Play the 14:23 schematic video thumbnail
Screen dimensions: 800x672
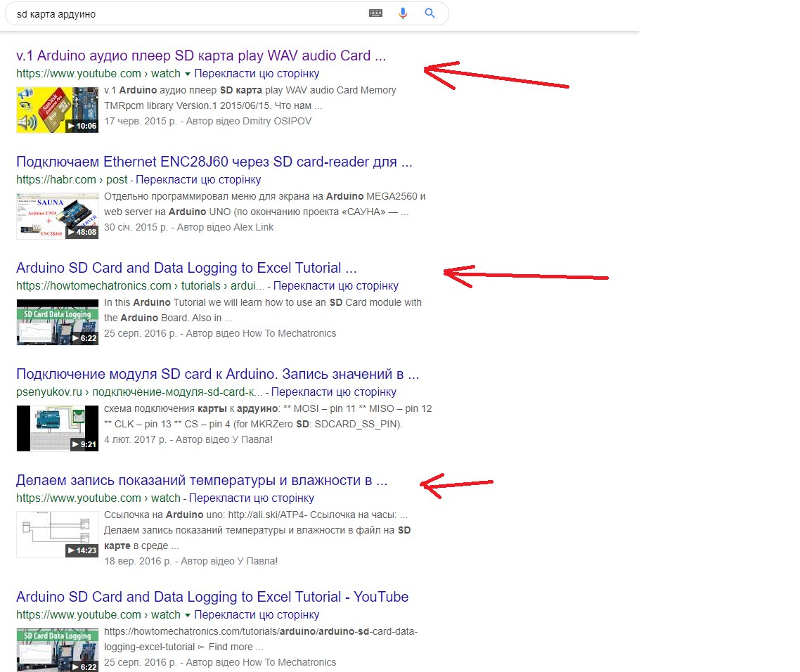(57, 534)
